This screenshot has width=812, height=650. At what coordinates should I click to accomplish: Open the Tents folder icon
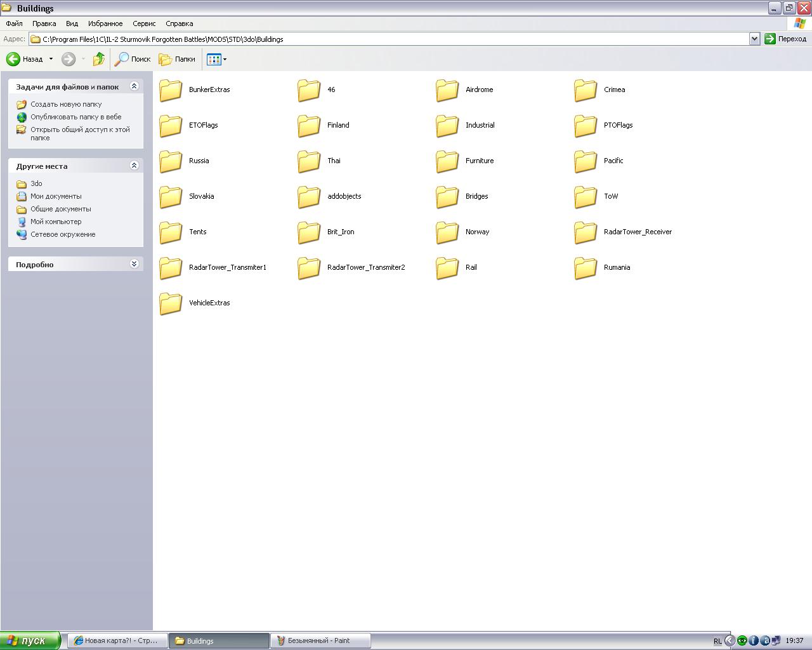point(171,232)
